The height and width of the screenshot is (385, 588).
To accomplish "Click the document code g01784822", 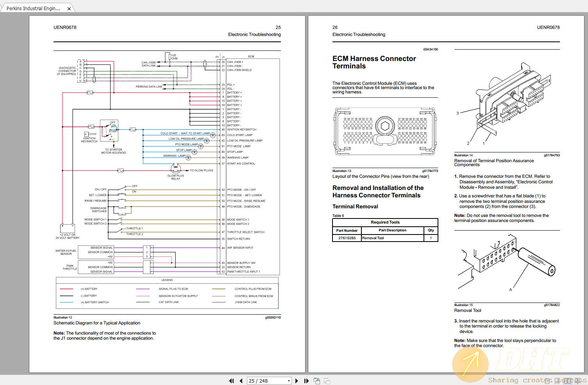I will pyautogui.click(x=552, y=305).
